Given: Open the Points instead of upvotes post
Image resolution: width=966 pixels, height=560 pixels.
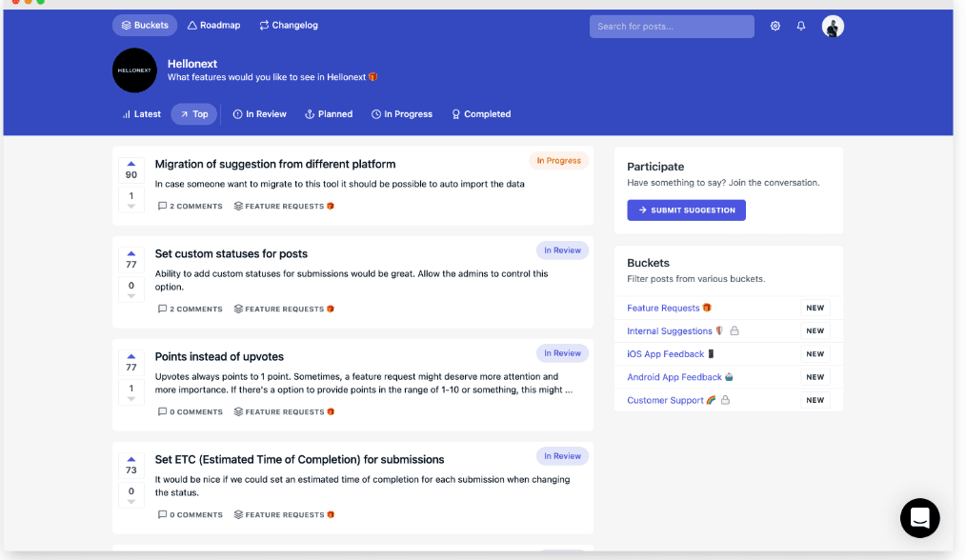Looking at the screenshot, I should point(219,357).
